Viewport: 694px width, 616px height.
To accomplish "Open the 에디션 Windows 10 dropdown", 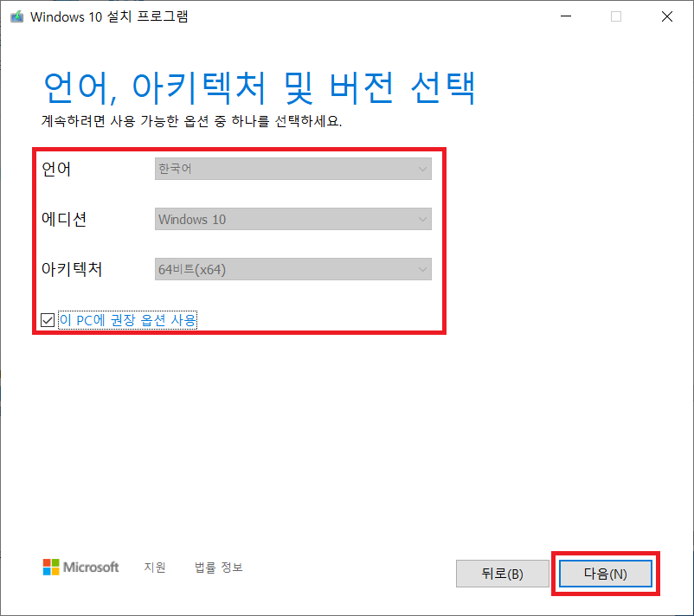I will [x=293, y=219].
